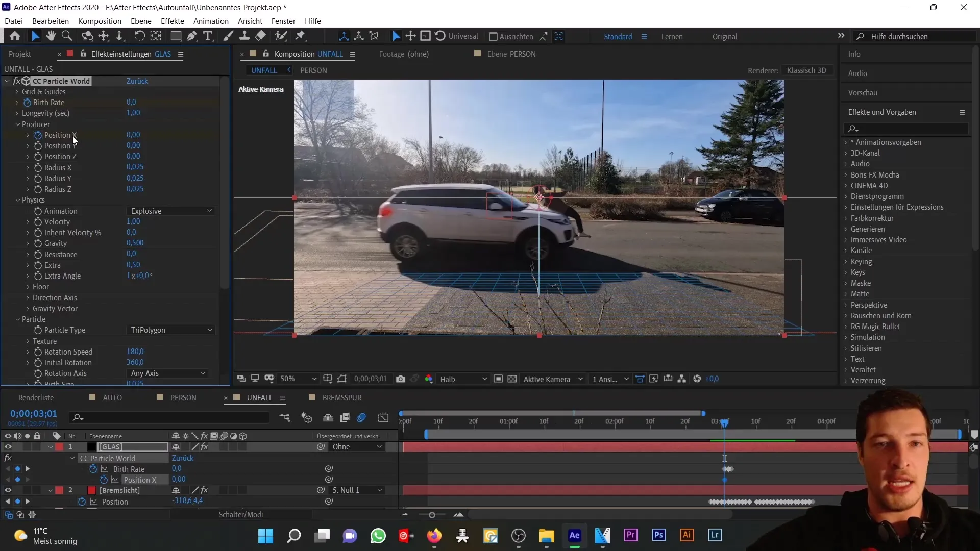
Task: Click the CC Particle World effect icon
Action: click(25, 81)
